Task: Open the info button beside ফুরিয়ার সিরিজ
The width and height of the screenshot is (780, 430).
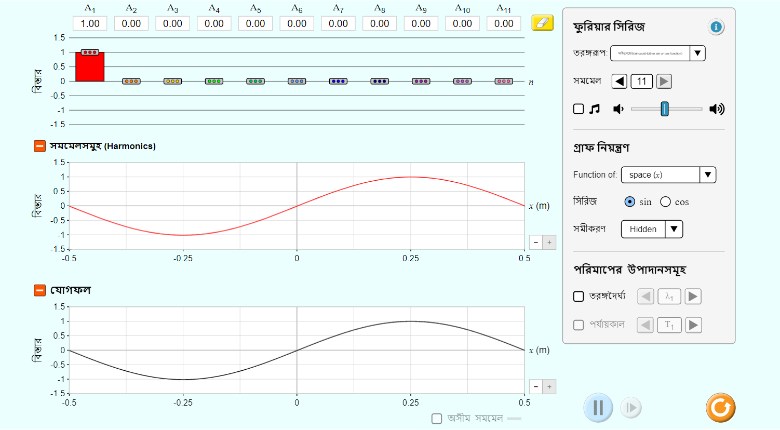Action: [716, 27]
